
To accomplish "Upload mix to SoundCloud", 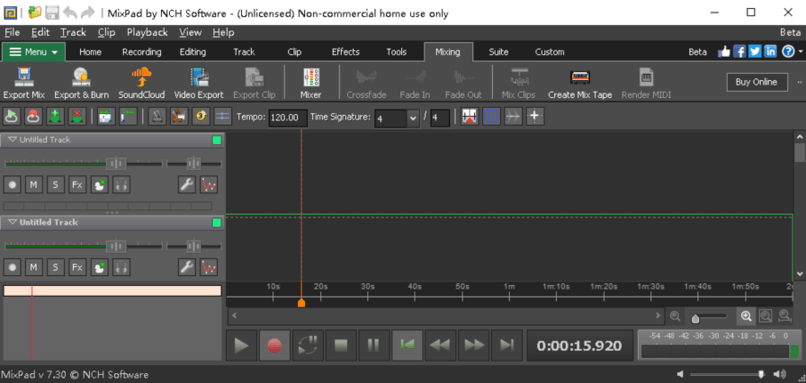I will coord(141,83).
